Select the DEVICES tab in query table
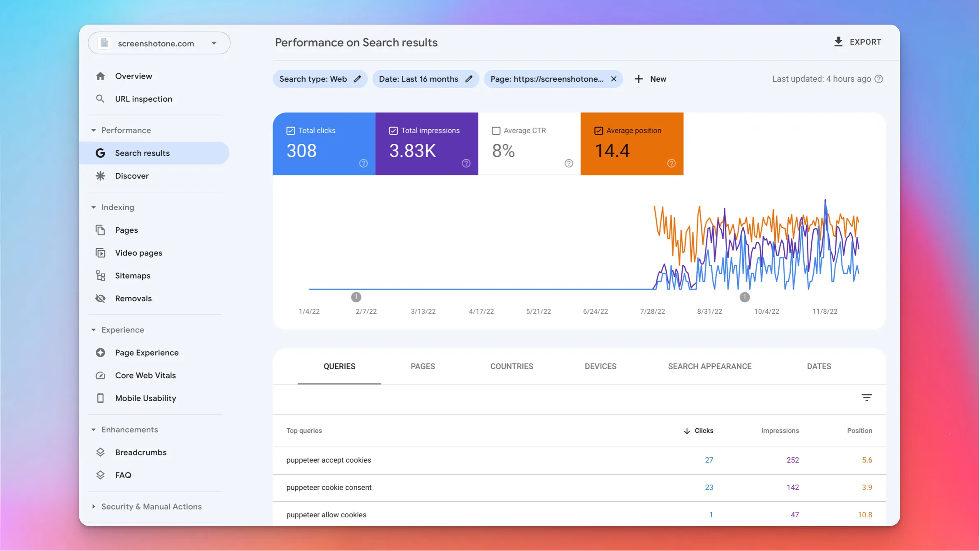Screen dimensions: 980x551 coord(600,366)
